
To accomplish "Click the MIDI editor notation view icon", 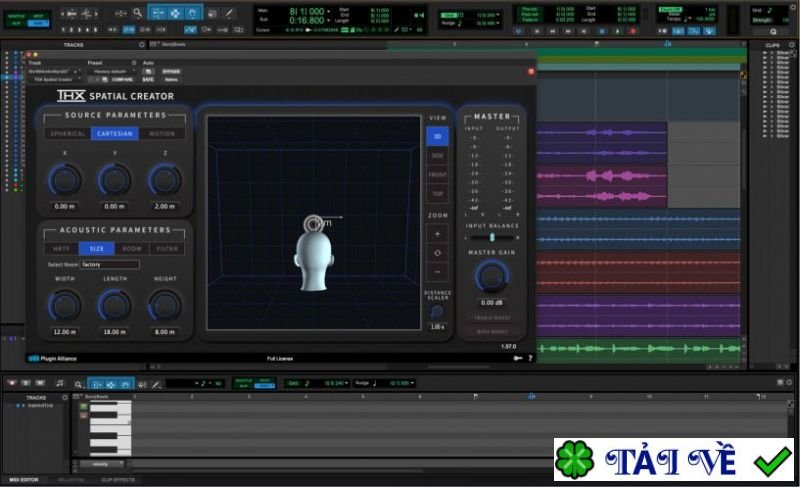I will coord(60,383).
